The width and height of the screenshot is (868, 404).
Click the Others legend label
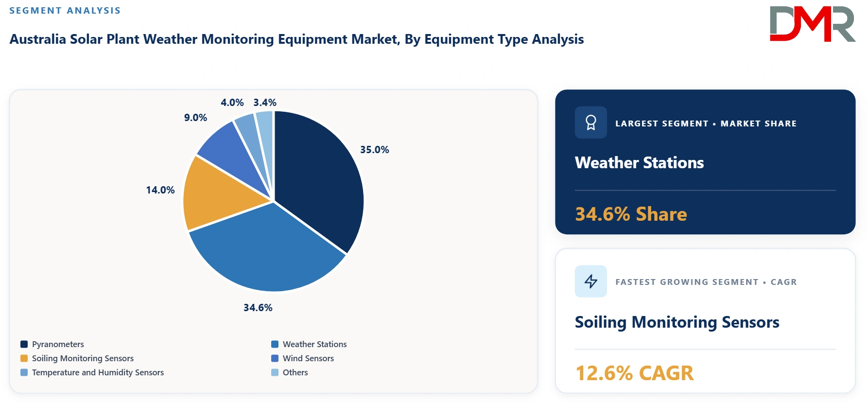295,372
